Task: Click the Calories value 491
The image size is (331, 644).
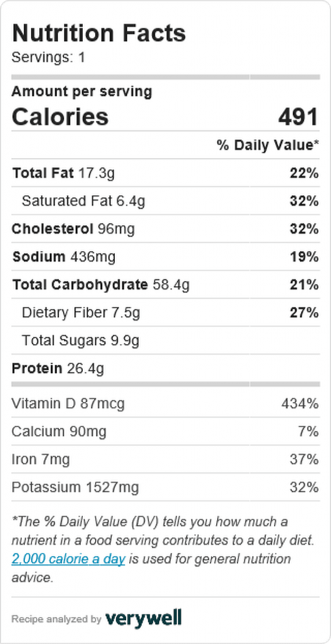Action: click(298, 117)
